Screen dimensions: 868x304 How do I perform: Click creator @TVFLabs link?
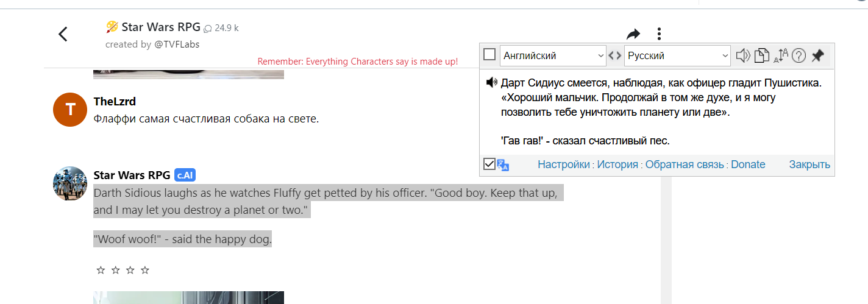(177, 44)
